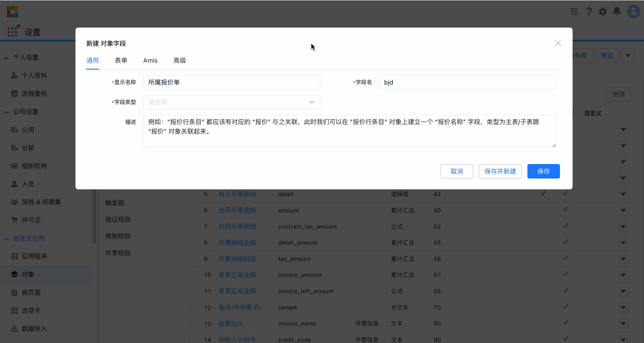Select 对象 in the sidebar
644x343 pixels.
pyautogui.click(x=27, y=273)
